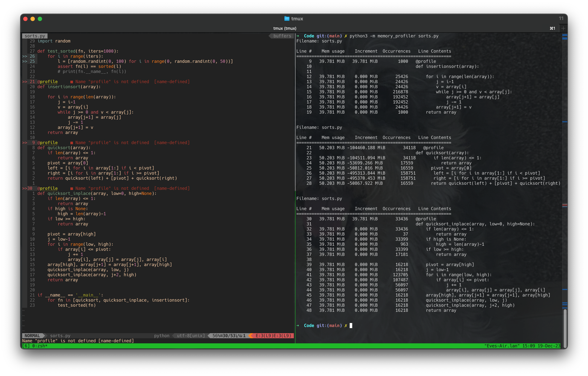Click the red error square next to quicksort @profile

[x=72, y=142]
